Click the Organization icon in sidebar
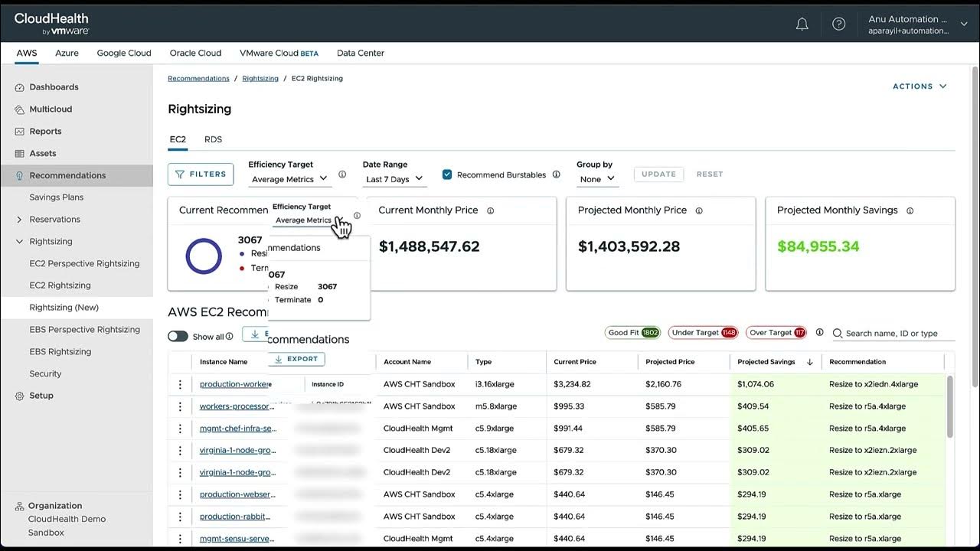The height and width of the screenshot is (551, 980). coord(19,507)
